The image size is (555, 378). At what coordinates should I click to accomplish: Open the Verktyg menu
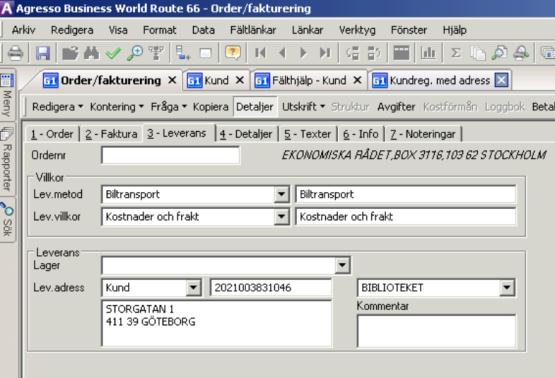357,30
